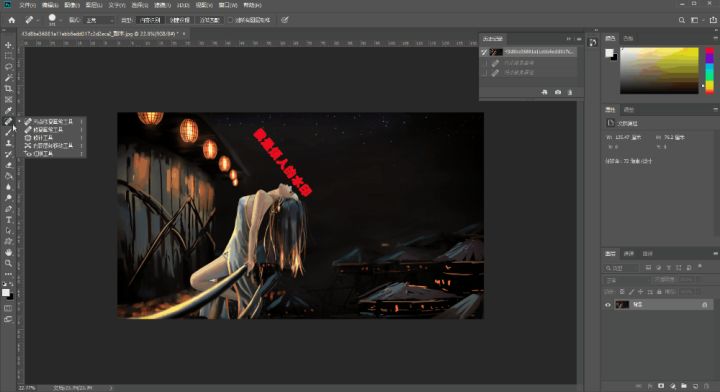Select the Move tool

click(8, 45)
